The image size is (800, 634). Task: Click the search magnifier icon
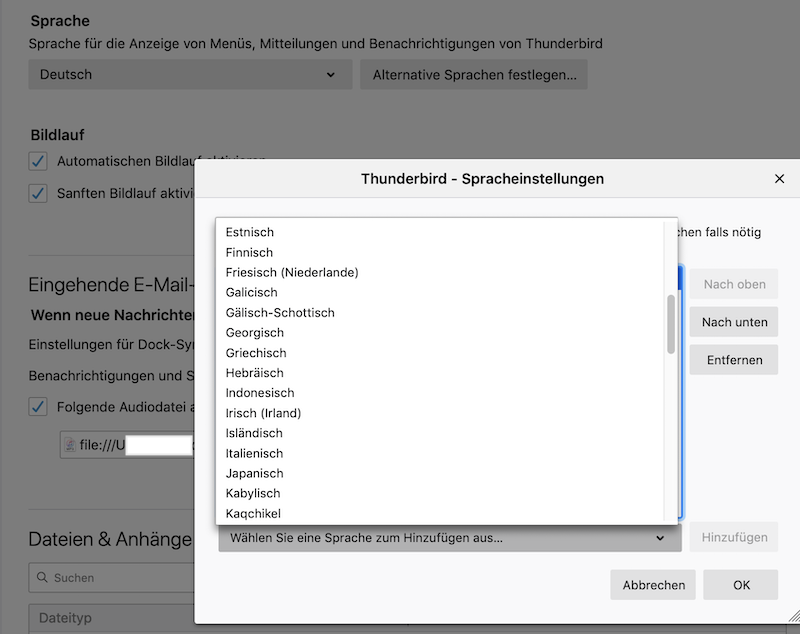(x=42, y=577)
